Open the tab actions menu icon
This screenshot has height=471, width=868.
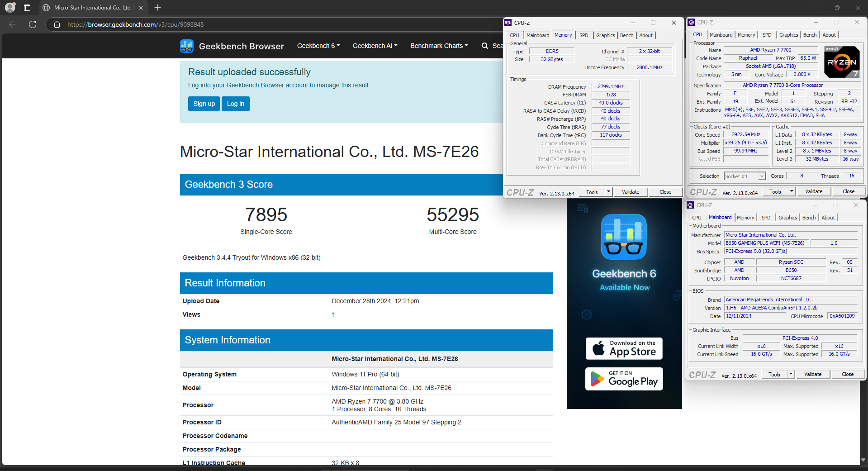[x=27, y=8]
